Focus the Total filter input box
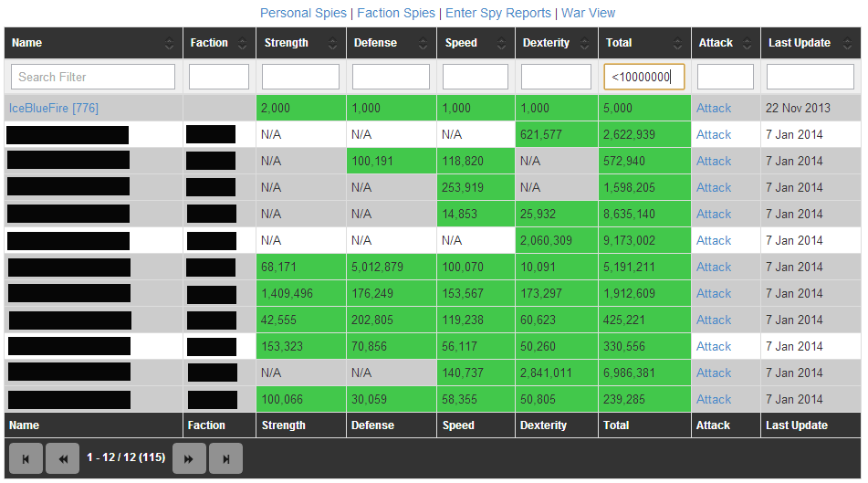Viewport: 868px width, 483px height. (x=644, y=77)
